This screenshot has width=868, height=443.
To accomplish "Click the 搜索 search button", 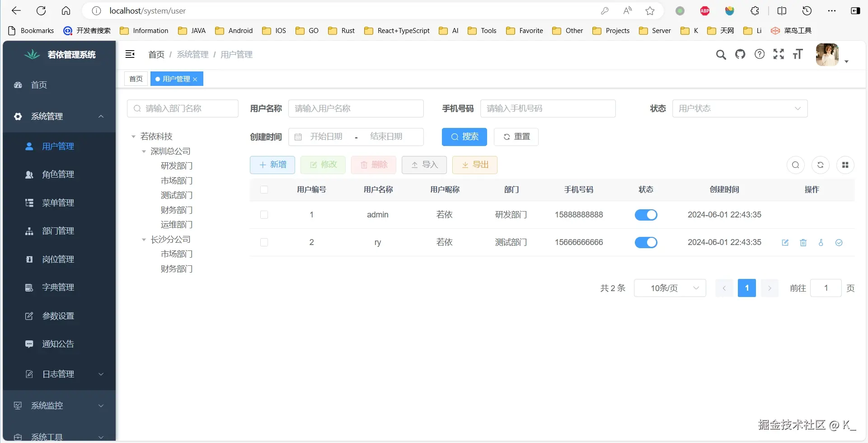I will (464, 137).
